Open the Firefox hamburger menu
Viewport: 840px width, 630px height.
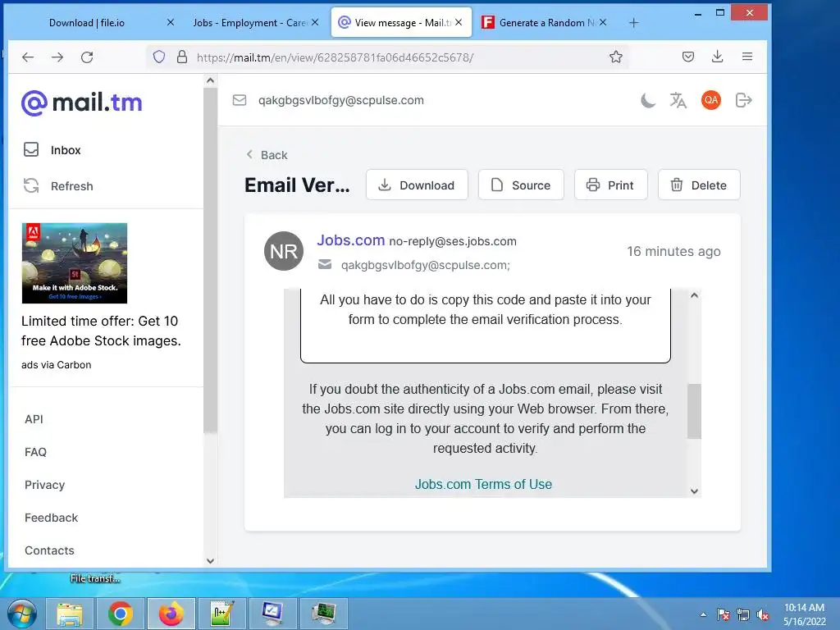tap(747, 57)
